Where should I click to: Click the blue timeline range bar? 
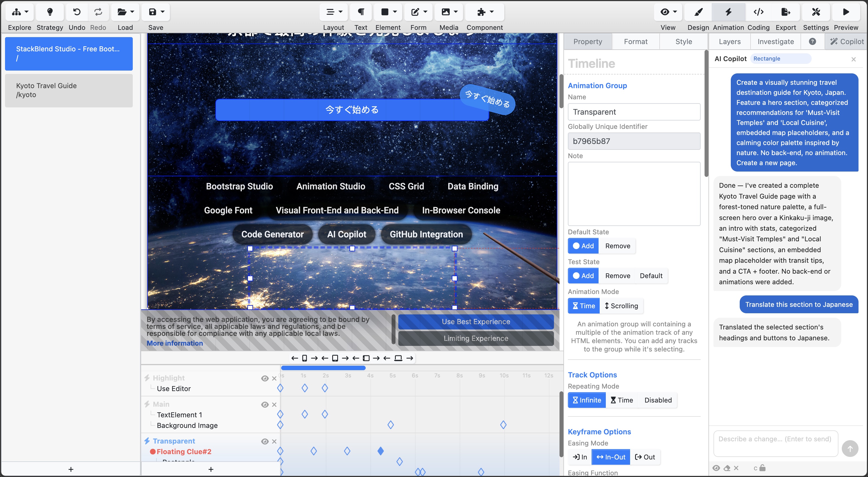coord(323,368)
